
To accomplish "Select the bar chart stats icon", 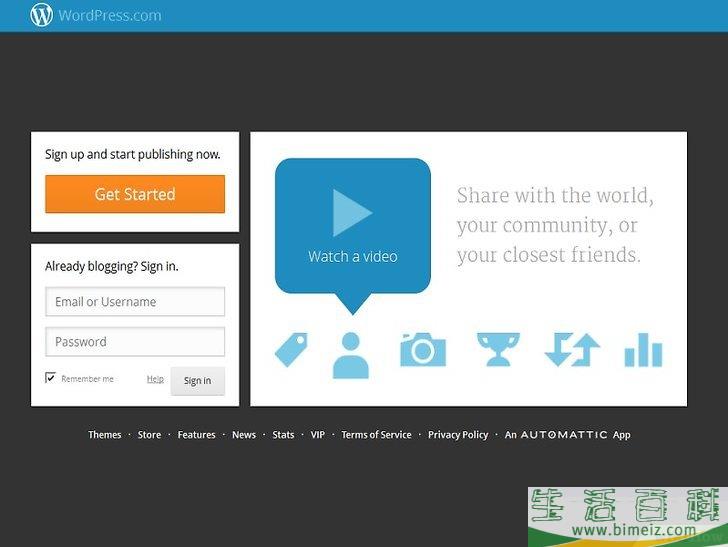I will (x=644, y=350).
